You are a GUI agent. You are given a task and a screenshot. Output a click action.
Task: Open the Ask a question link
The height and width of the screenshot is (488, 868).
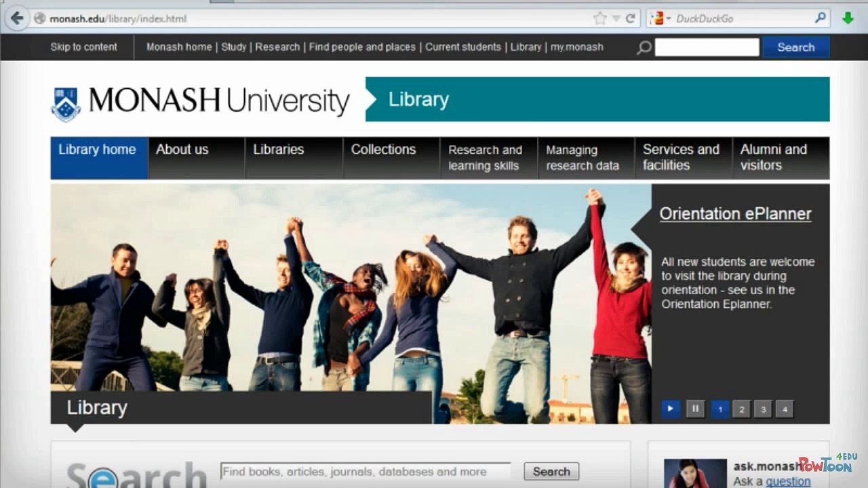788,481
